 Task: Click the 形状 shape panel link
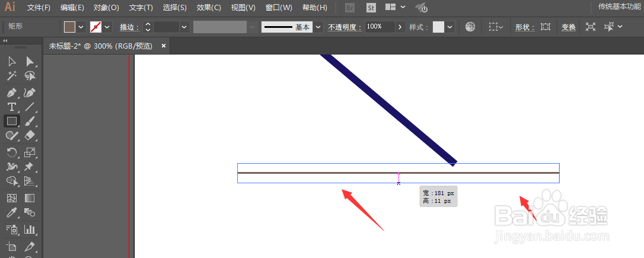(x=525, y=27)
